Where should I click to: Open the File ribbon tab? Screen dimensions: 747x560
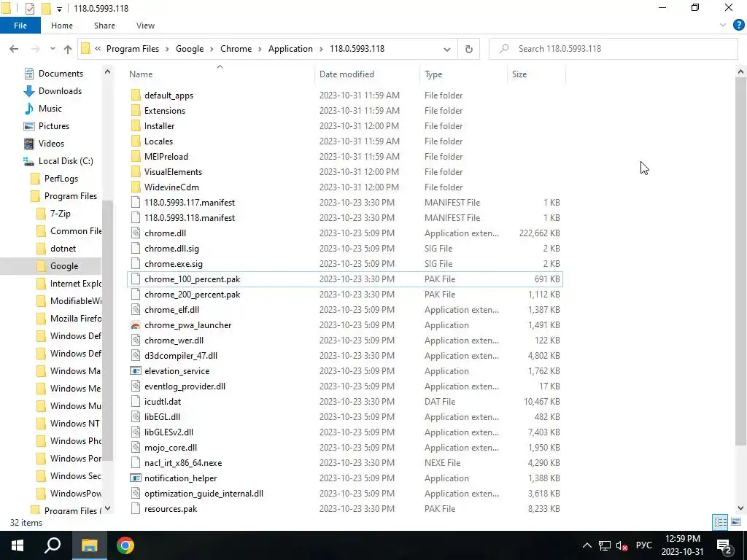20,26
